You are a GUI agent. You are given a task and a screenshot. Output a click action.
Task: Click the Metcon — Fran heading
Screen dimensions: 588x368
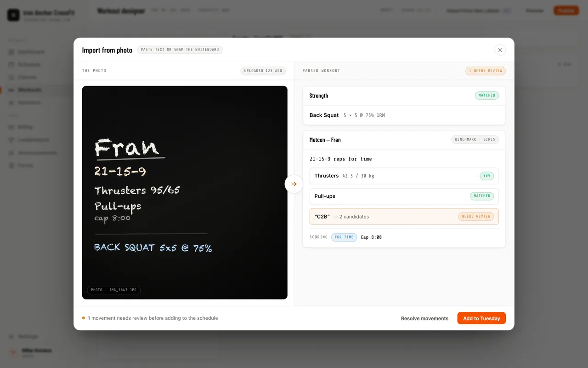pos(325,140)
